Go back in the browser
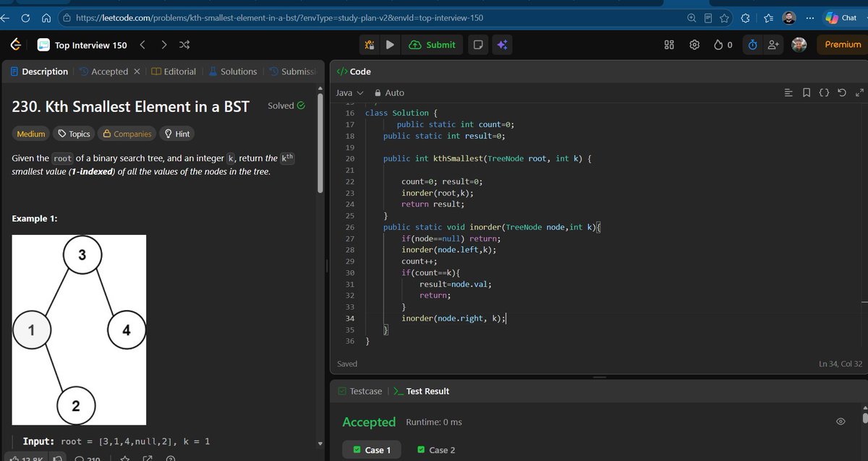This screenshot has width=868, height=461. coord(4,17)
